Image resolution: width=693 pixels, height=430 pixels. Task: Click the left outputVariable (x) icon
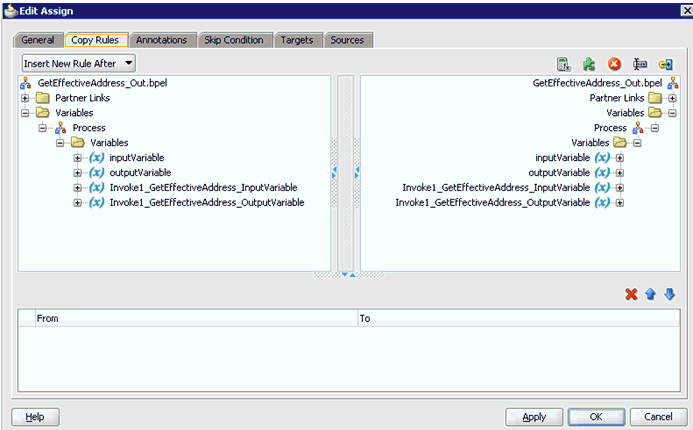(x=96, y=172)
